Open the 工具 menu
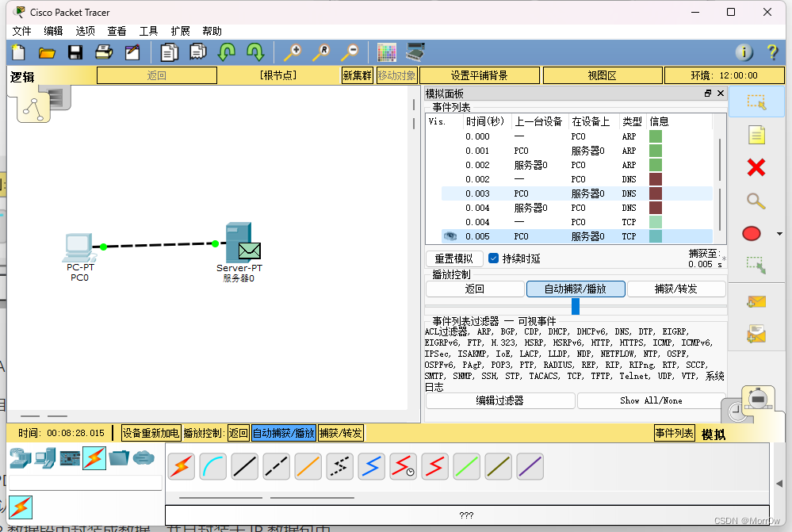 [x=148, y=32]
